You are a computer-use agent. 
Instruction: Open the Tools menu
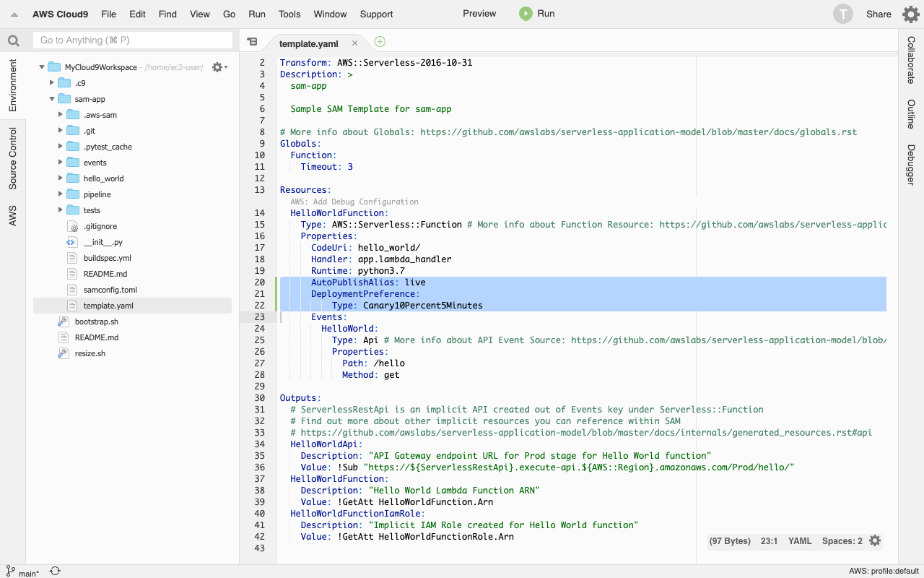coord(289,14)
